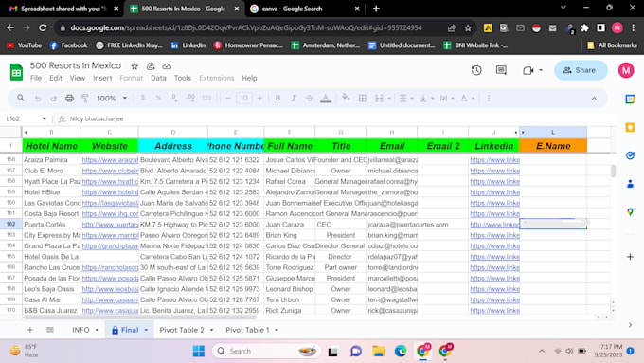The image size is (644, 363).
Task: Add a new sheet with plus button
Action: [x=30, y=330]
